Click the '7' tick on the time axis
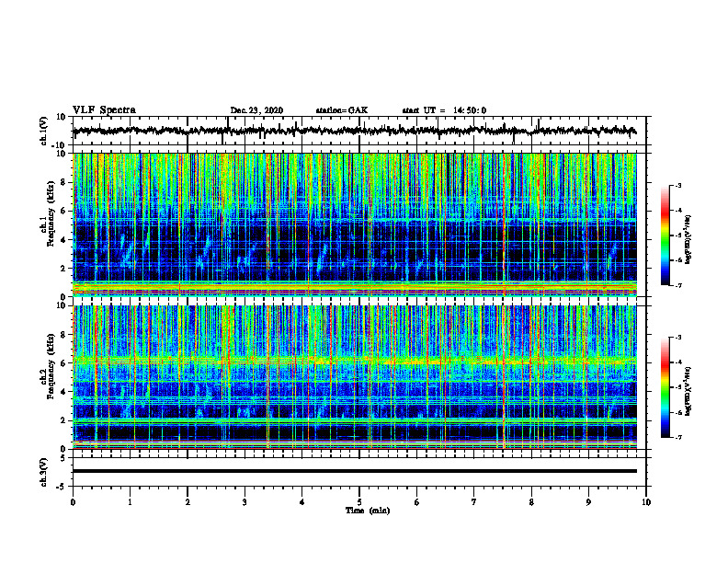 pos(474,502)
